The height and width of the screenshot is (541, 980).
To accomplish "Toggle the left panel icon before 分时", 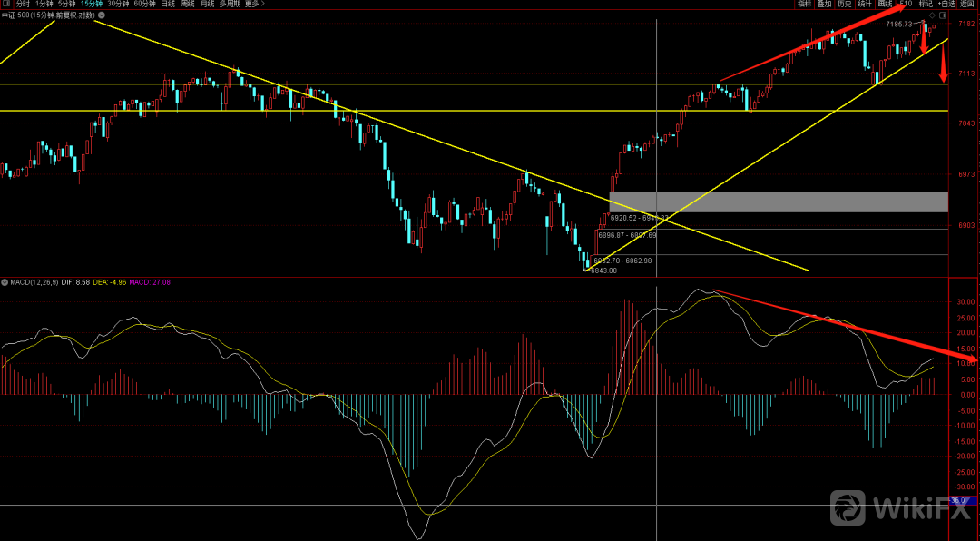I will pyautogui.click(x=5, y=5).
